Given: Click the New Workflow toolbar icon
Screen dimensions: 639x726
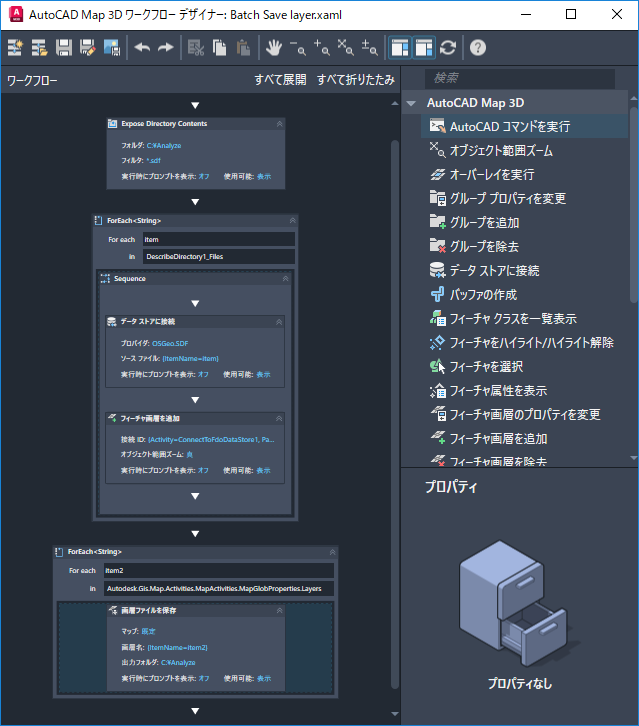Looking at the screenshot, I should coord(15,48).
